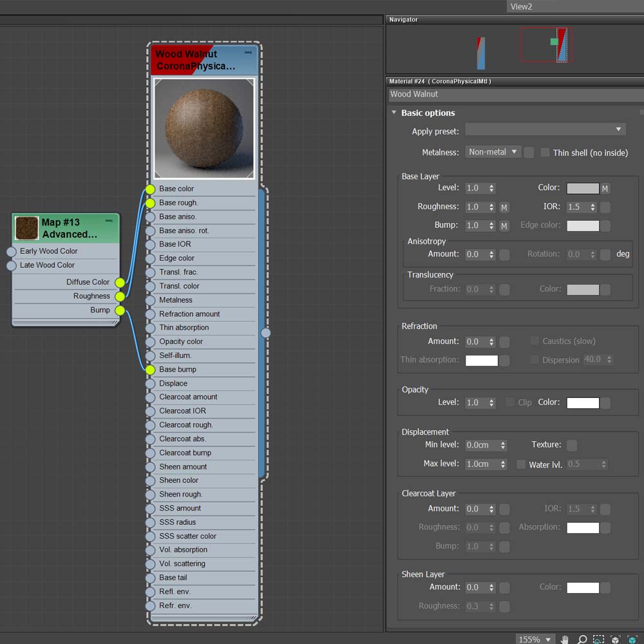
Task: Enable Thin shell (no inside) checkbox
Action: (x=545, y=153)
